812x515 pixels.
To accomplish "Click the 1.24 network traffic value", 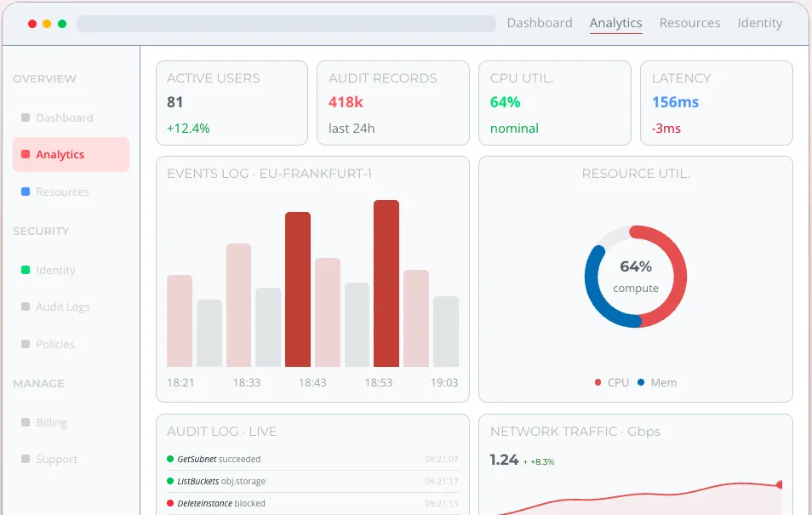I will click(x=504, y=460).
